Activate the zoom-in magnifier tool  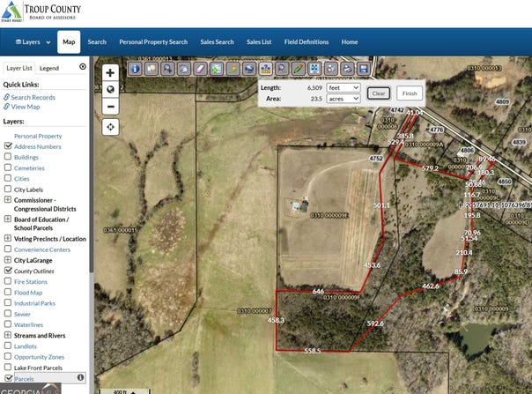point(167,69)
